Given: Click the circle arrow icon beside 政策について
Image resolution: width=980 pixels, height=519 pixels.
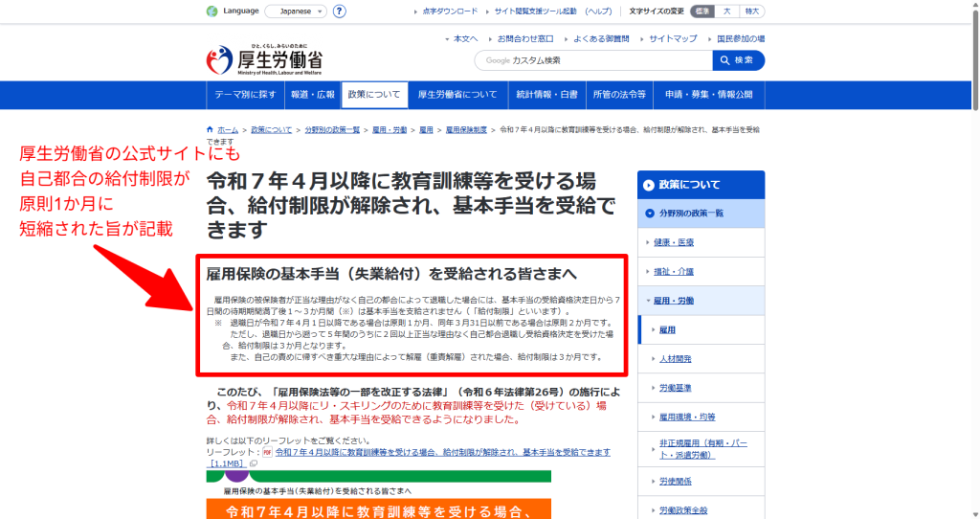Looking at the screenshot, I should [649, 185].
